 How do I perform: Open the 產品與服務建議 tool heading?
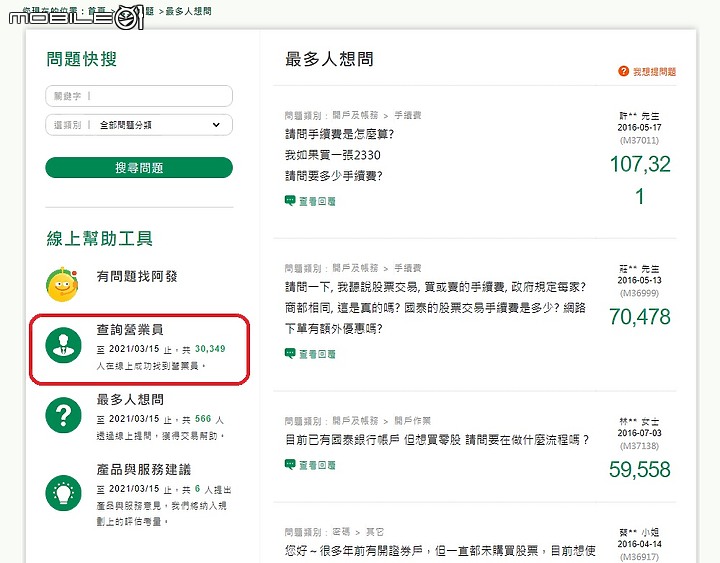point(144,469)
